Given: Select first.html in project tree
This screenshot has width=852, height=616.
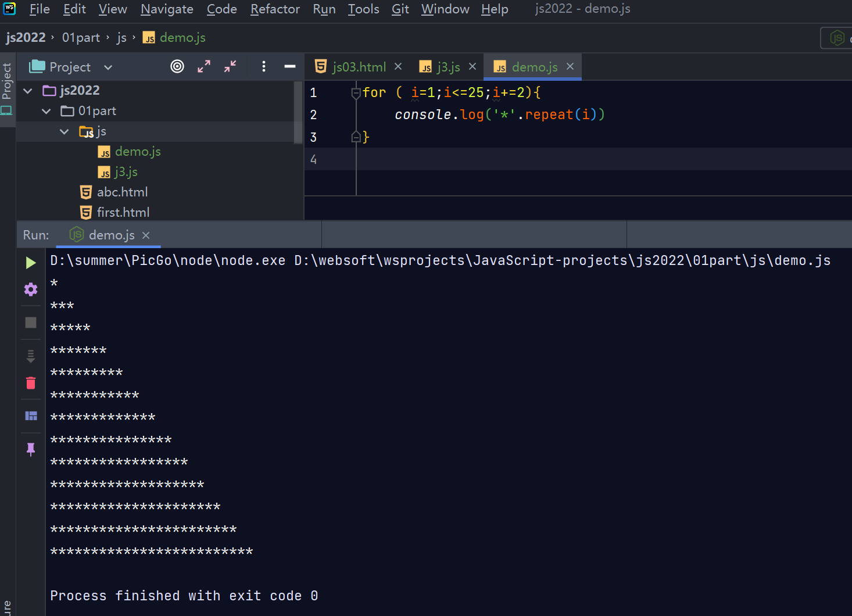Looking at the screenshot, I should [114, 213].
